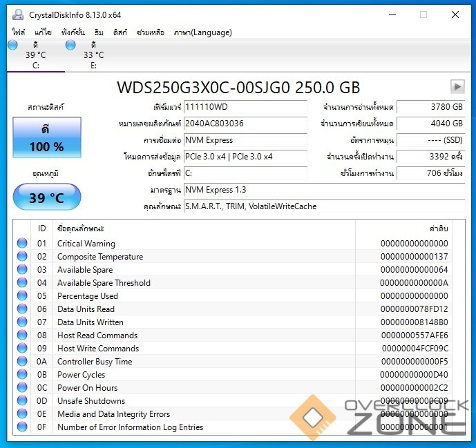This screenshot has height=448, width=476.
Task: Click the 39 °C temperature button
Action: (x=47, y=197)
